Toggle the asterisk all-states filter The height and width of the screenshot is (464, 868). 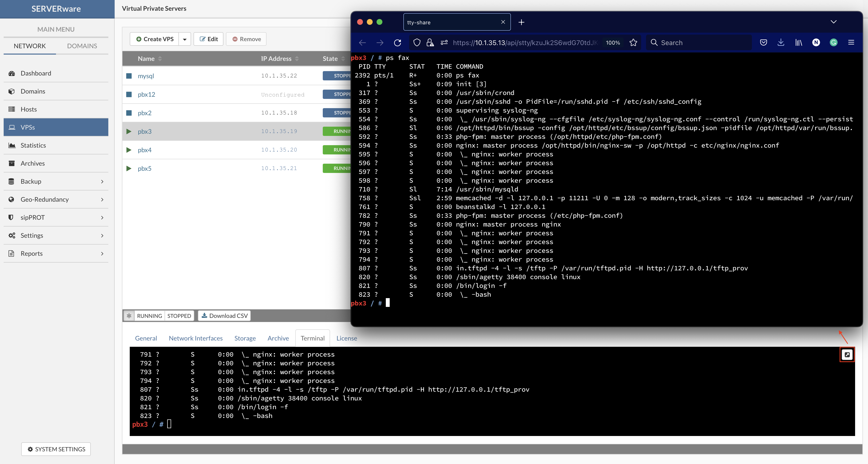coord(129,316)
